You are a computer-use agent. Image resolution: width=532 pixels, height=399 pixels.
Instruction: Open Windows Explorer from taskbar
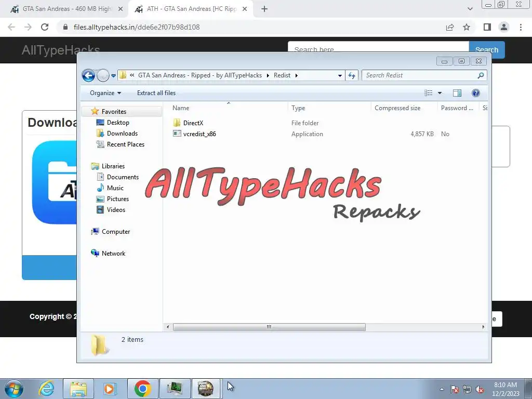[78, 389]
